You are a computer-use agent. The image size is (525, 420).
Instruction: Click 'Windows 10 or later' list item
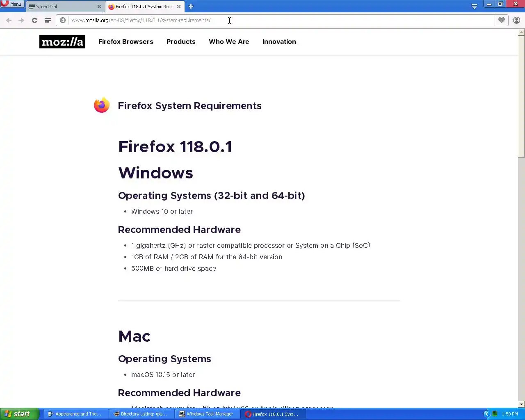(x=162, y=211)
